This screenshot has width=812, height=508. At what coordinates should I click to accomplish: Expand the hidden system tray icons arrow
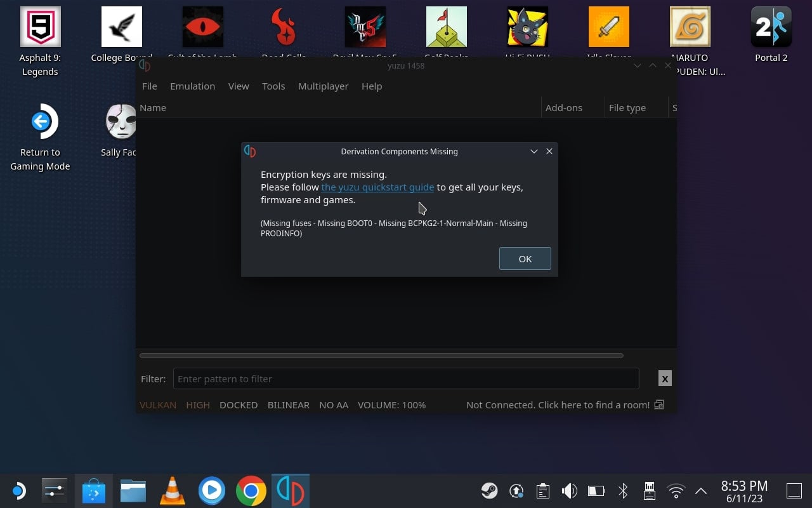click(701, 491)
